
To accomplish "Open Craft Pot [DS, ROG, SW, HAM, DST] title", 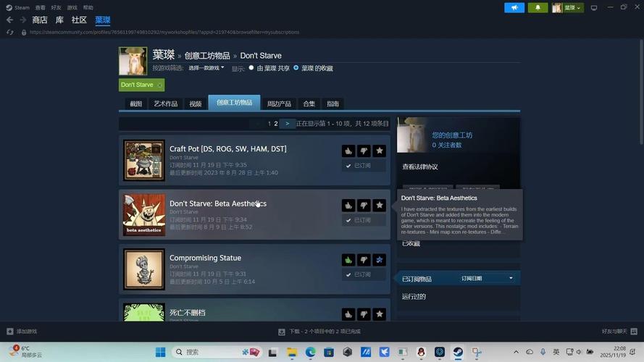I will pyautogui.click(x=228, y=149).
